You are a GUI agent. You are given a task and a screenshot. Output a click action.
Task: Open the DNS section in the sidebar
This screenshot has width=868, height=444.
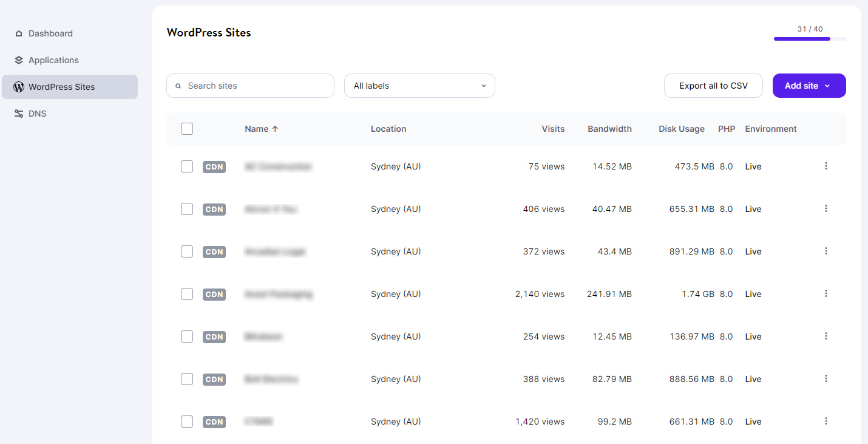pyautogui.click(x=38, y=114)
